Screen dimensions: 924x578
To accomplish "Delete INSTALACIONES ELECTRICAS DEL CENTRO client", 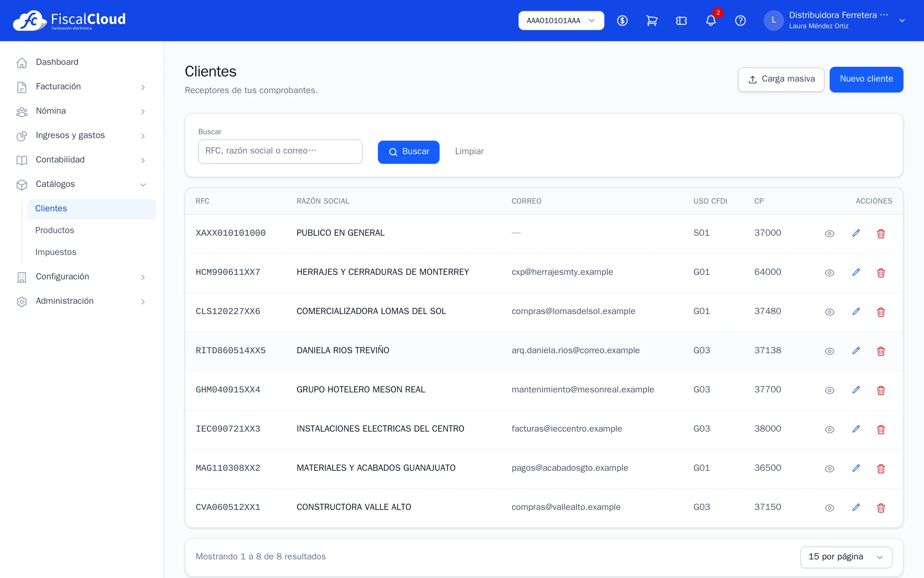I will [x=881, y=430].
